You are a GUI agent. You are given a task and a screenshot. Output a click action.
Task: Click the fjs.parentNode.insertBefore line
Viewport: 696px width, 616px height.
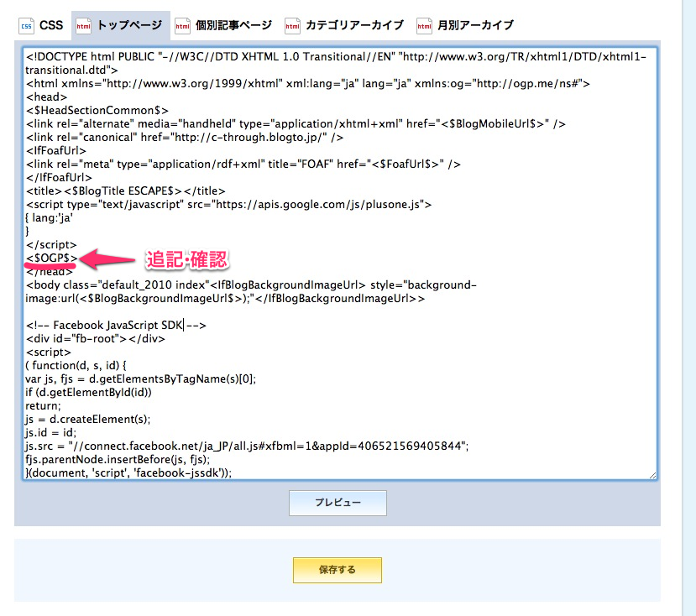118,459
